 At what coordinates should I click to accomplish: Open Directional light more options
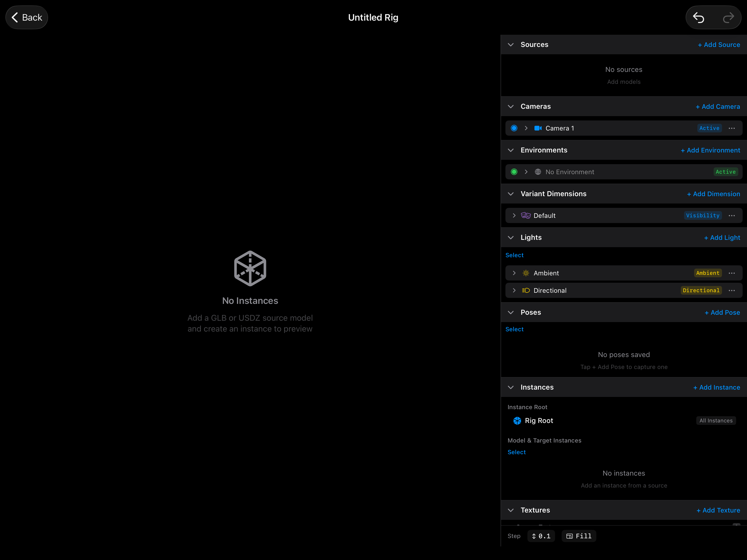732,290
